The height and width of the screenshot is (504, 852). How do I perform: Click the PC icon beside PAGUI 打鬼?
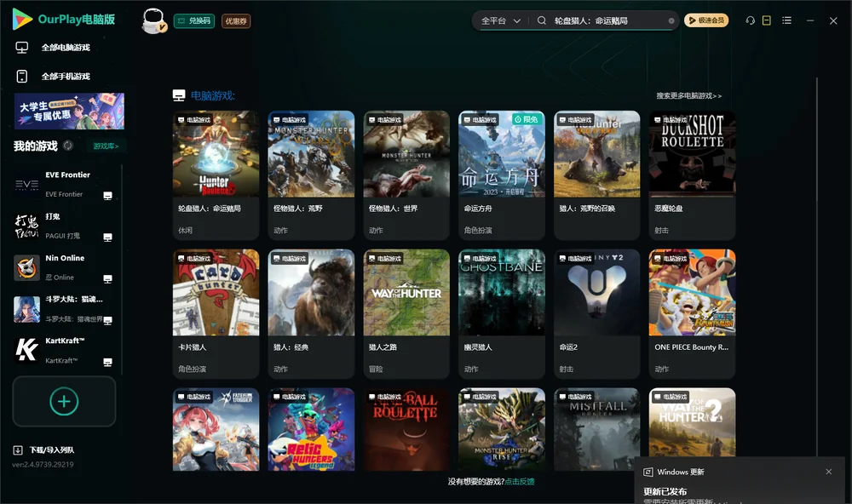(x=107, y=238)
